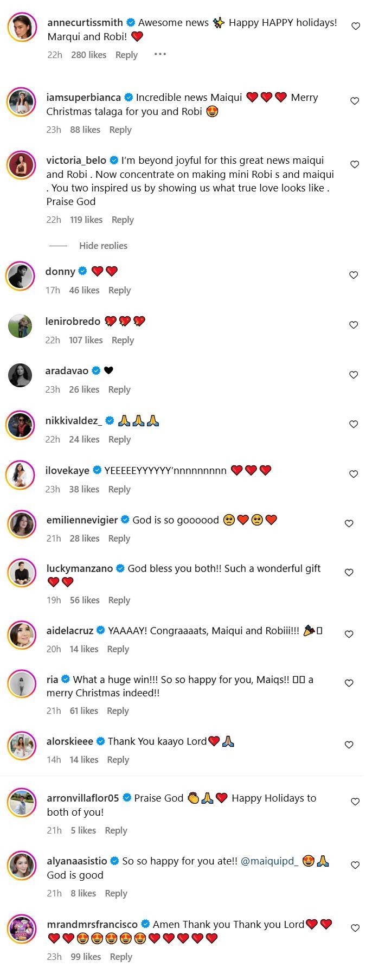
Task: View mrandmrsfrancisco's profile avatar
Action: tap(22, 928)
